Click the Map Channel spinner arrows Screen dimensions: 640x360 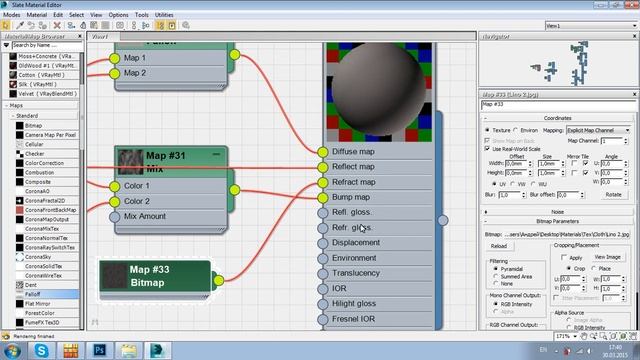tap(626, 141)
